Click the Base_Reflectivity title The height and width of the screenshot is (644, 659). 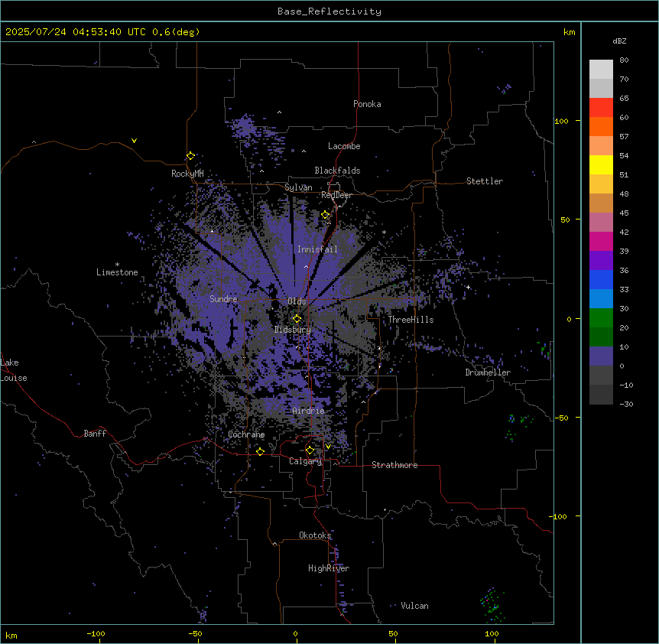tap(329, 11)
